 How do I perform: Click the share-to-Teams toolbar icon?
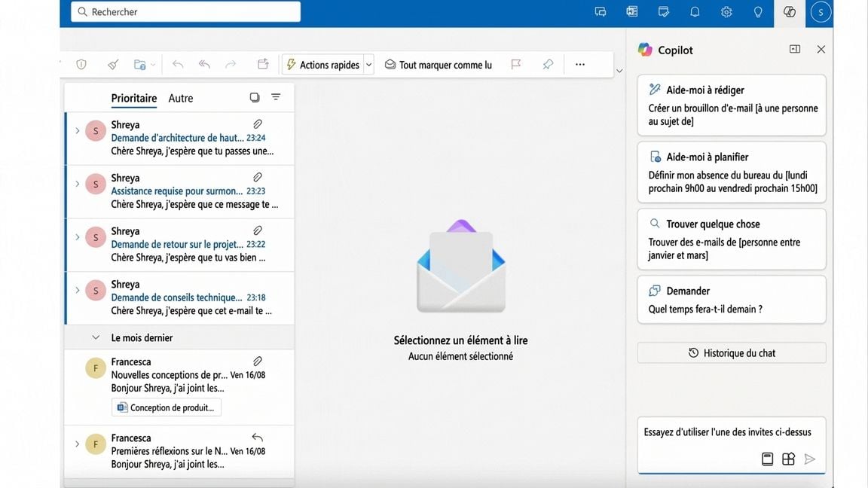[x=264, y=64]
